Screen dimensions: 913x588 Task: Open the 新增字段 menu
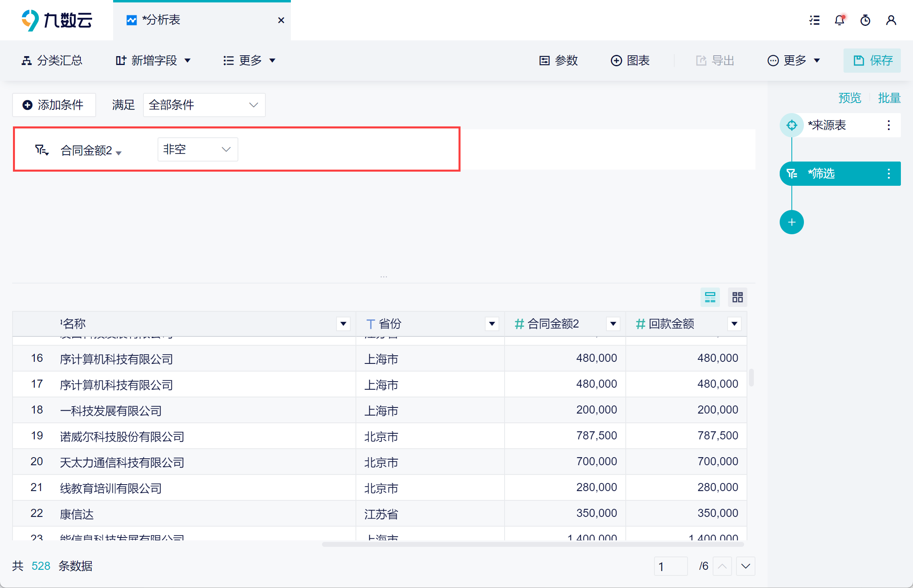pyautogui.click(x=154, y=61)
